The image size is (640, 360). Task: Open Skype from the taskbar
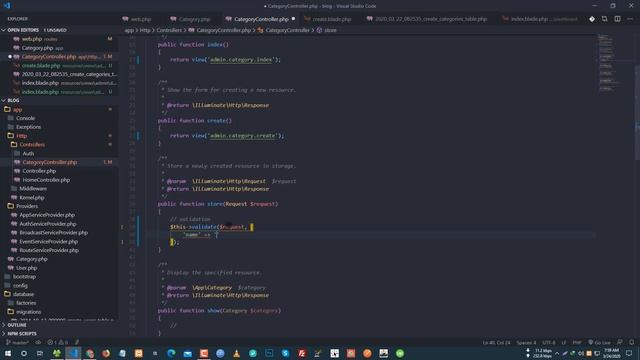[285, 353]
